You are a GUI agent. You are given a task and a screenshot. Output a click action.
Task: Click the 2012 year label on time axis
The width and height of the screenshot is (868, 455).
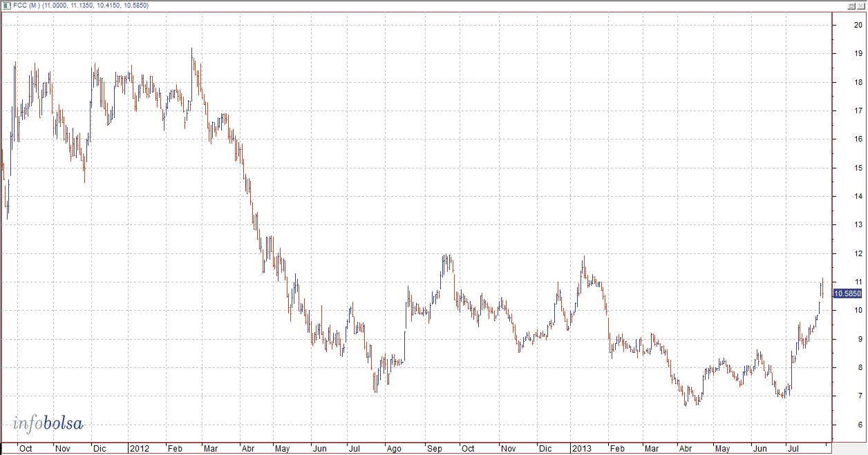coord(140,449)
